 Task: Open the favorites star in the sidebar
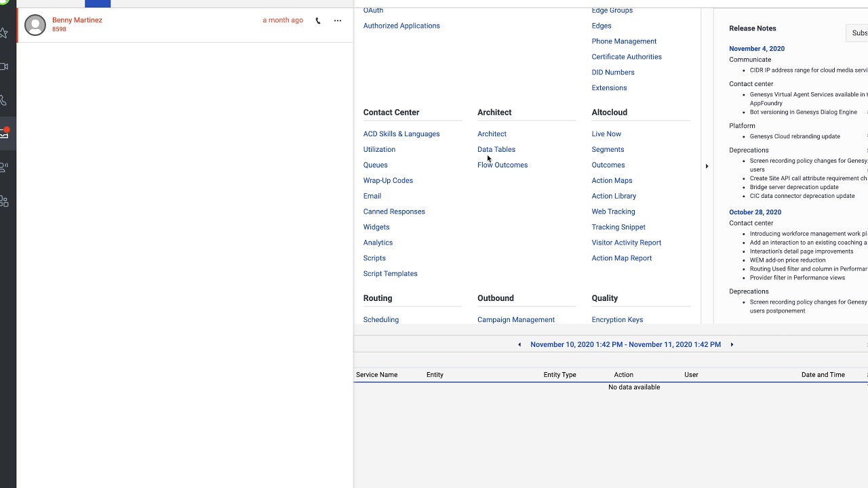3,33
